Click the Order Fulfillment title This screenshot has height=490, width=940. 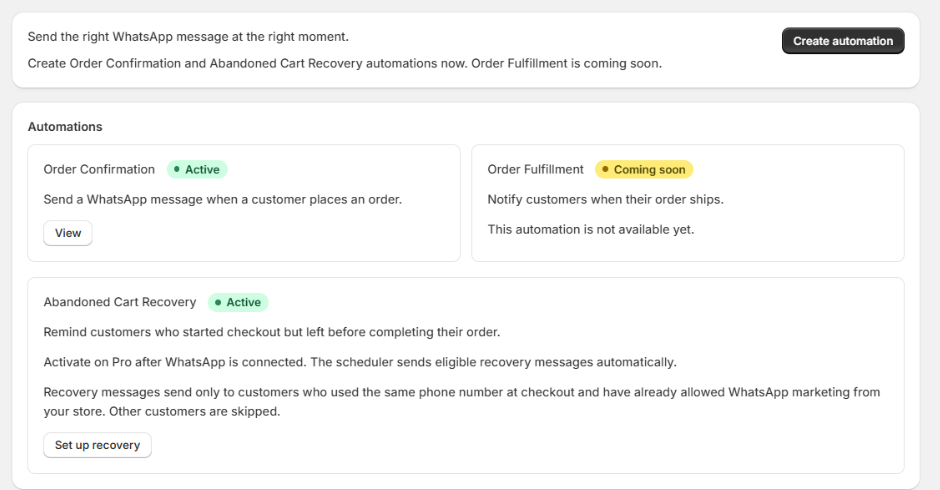pyautogui.click(x=535, y=170)
